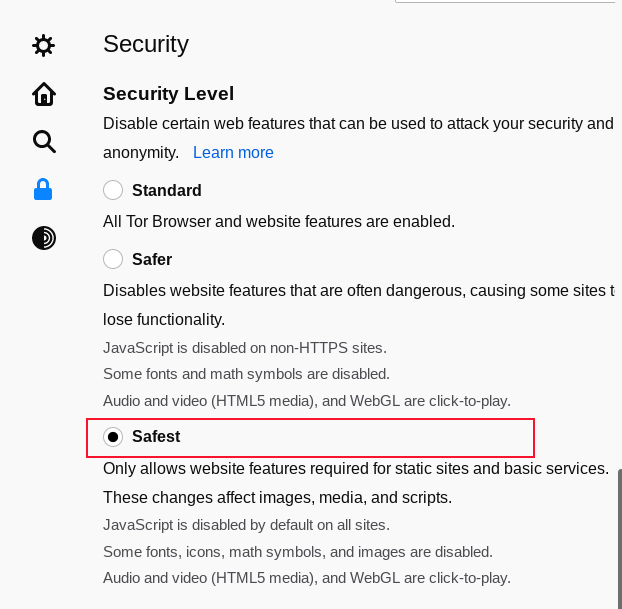This screenshot has width=622, height=609.
Task: Click "JavaScript is disabled on non-HTTPS sites" text
Action: coord(245,348)
